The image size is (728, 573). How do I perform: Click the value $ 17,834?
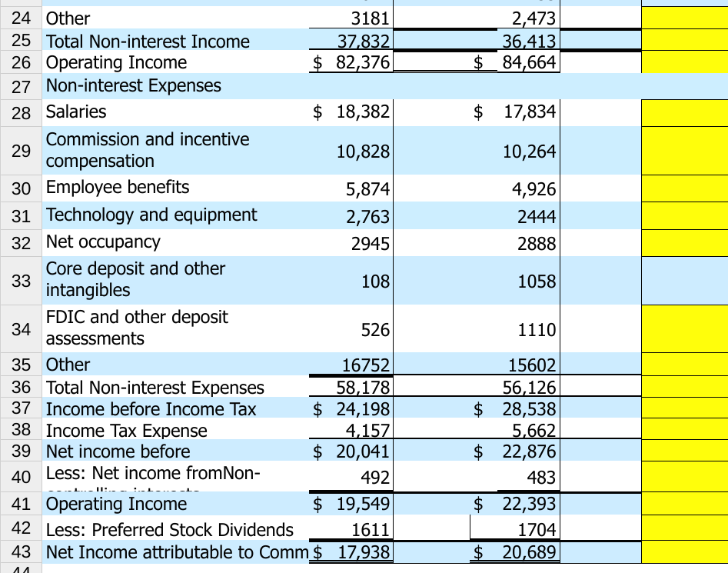click(514, 112)
